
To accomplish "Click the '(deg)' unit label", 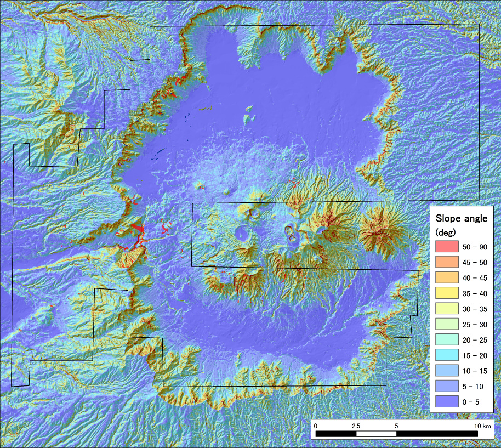I will coord(446,232).
